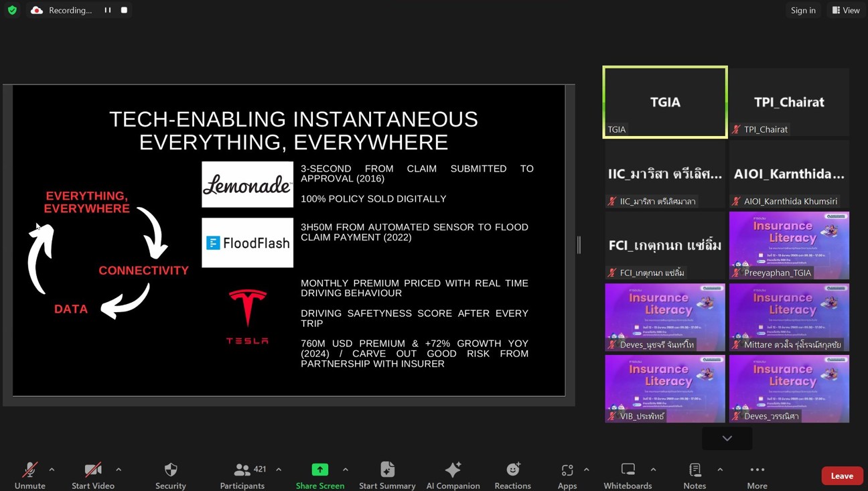868x491 pixels.
Task: Click the red 'EVERYTHING, EVERYWHERE' cycle label
Action: click(x=87, y=202)
